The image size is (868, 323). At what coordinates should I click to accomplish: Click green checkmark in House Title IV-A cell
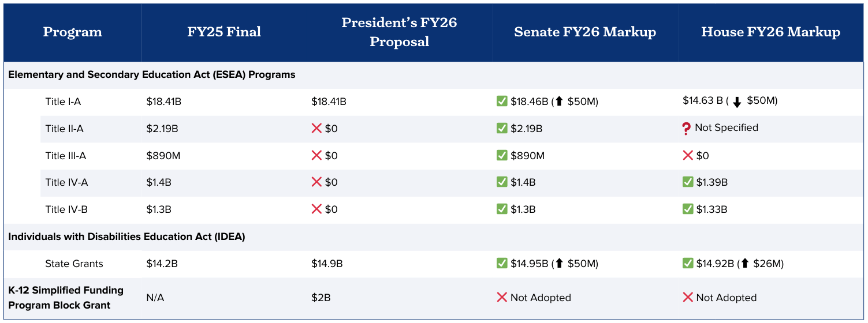688,182
